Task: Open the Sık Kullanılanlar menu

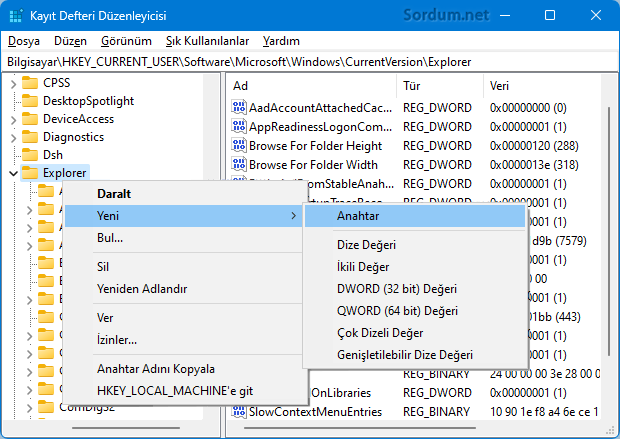Action: click(x=207, y=41)
